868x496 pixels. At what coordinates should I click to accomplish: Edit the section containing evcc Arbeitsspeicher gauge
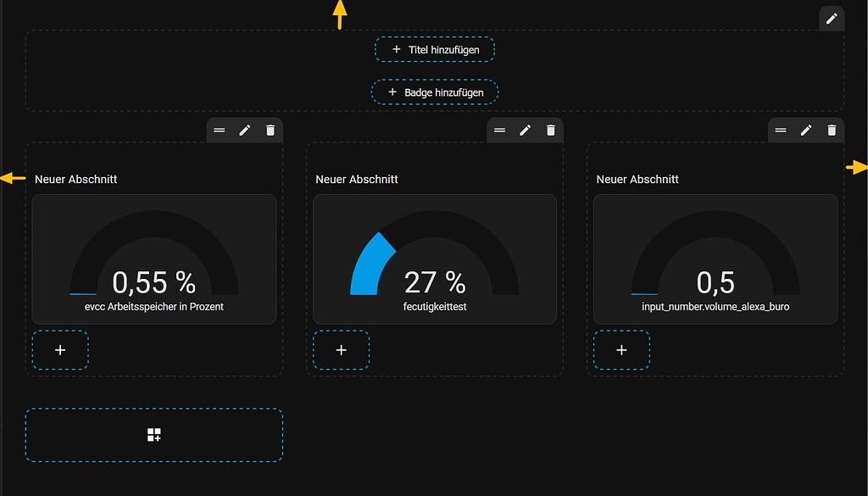[245, 130]
